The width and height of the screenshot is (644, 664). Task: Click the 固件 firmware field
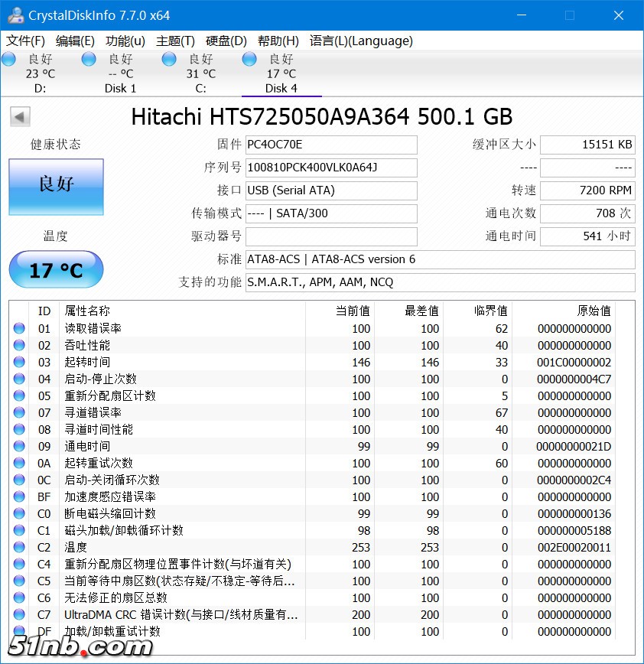[x=331, y=145]
